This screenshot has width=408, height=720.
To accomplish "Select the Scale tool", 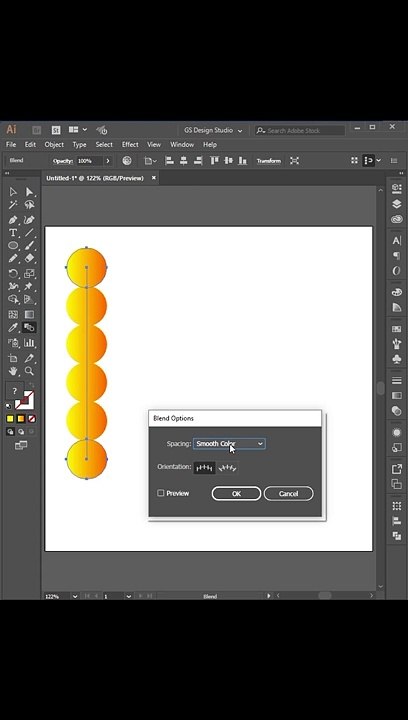I will coord(29,274).
